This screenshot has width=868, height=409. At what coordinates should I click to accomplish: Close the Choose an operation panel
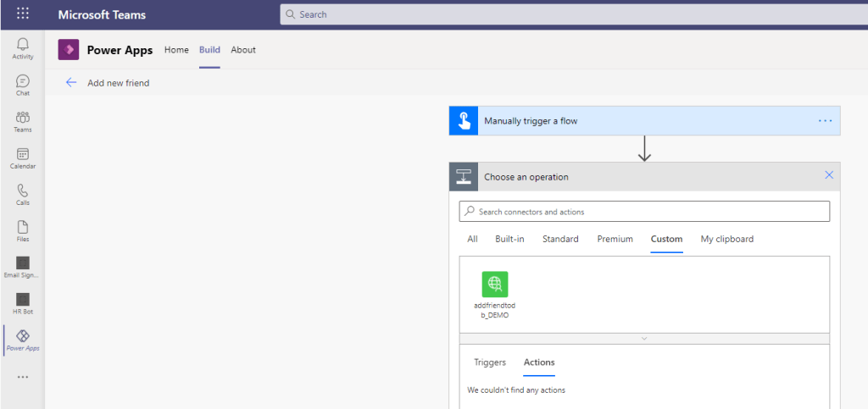pos(829,175)
